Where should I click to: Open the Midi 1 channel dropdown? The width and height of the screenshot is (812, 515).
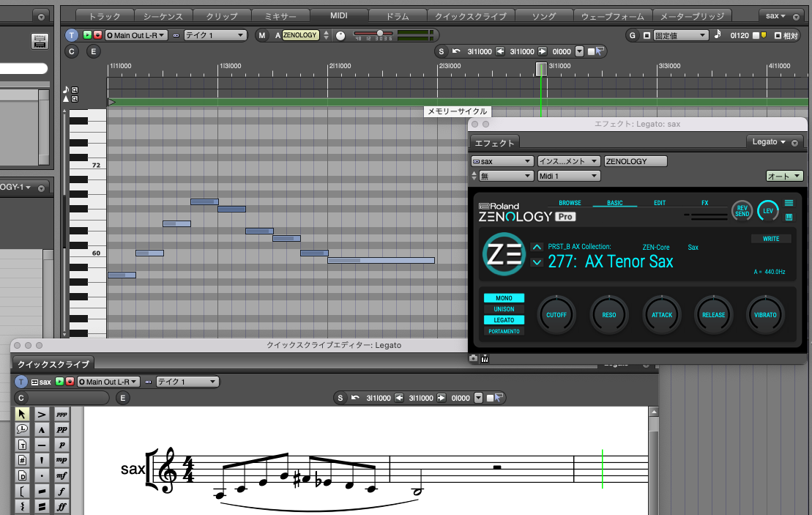click(x=569, y=176)
